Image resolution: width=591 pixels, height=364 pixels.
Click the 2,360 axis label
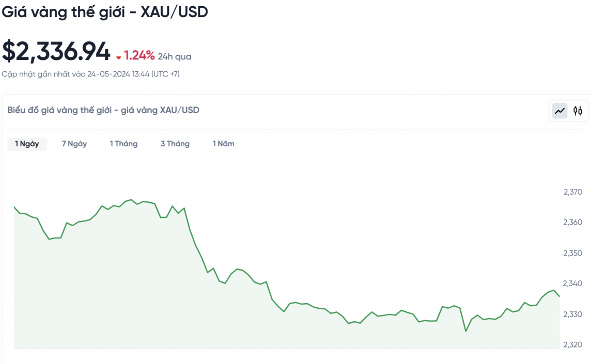572,223
